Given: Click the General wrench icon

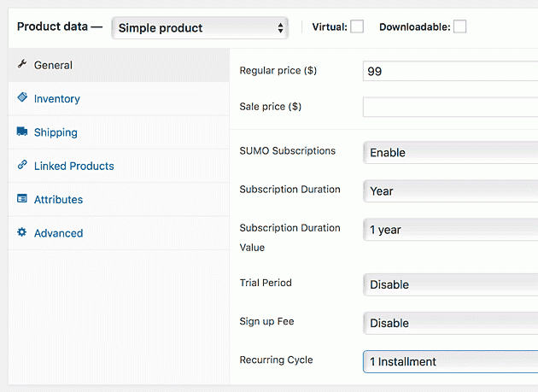Looking at the screenshot, I should click(x=22, y=64).
